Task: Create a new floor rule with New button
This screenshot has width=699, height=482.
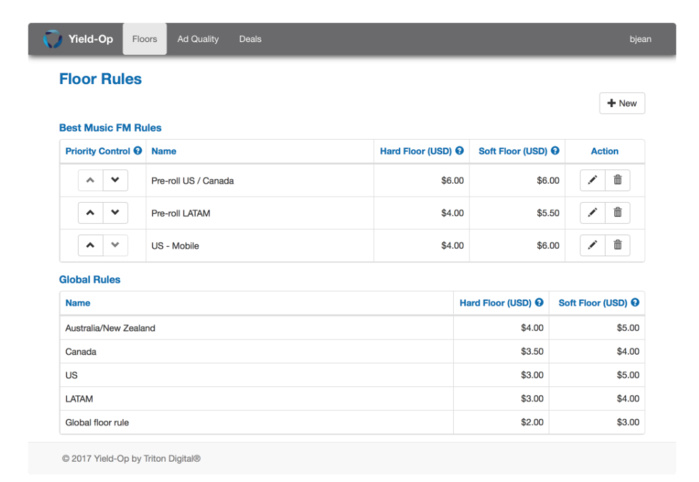Action: pos(621,103)
